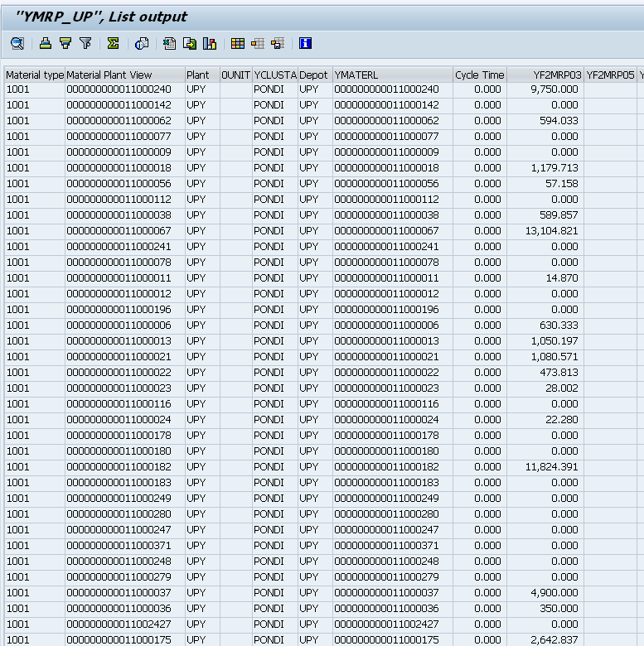Select the YMATERL column header

(x=393, y=75)
